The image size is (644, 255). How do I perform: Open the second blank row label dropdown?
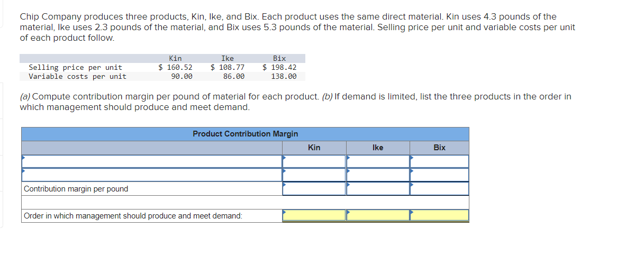(x=152, y=175)
